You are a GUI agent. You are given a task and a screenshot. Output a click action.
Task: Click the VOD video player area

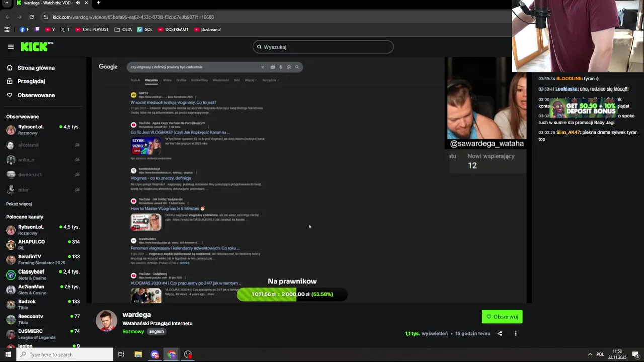pyautogui.click(x=309, y=180)
